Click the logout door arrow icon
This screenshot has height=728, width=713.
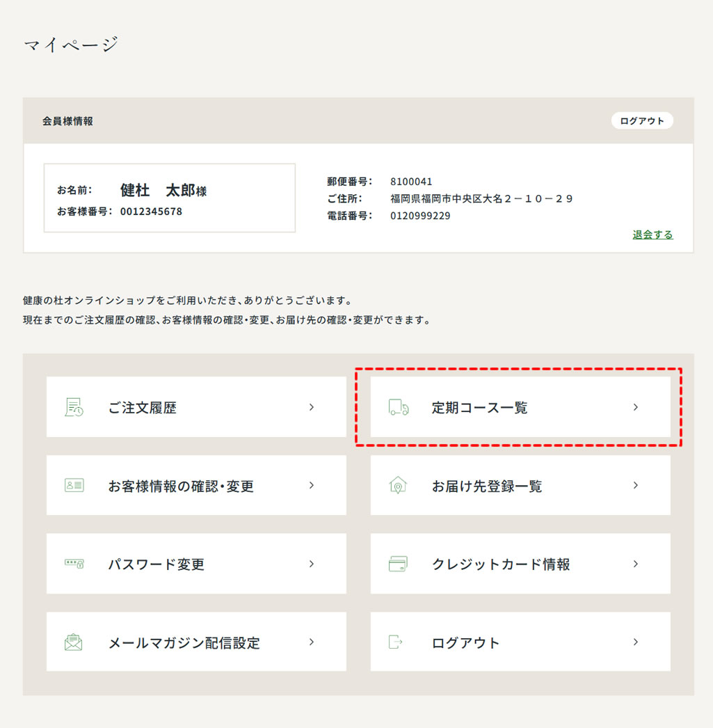395,642
